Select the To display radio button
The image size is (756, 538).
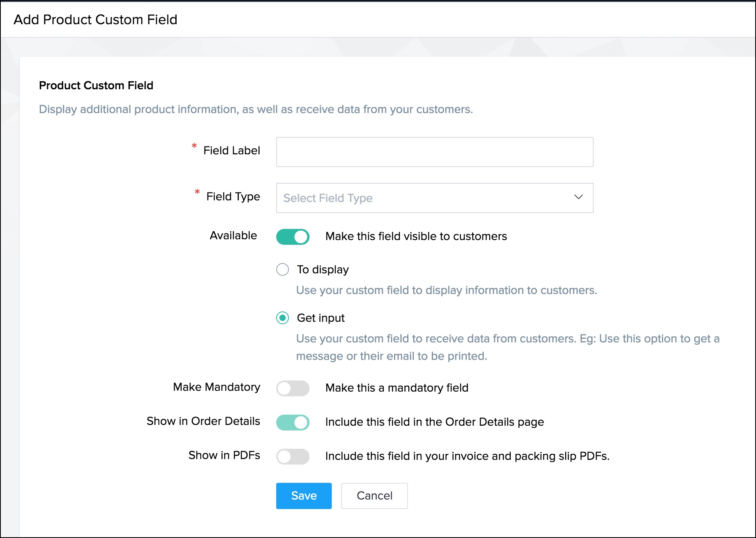[x=283, y=270]
